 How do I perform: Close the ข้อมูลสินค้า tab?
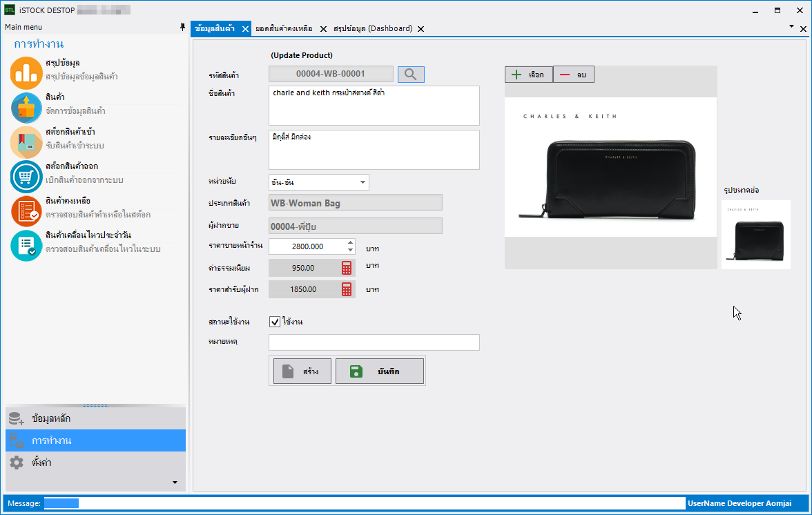[246, 29]
